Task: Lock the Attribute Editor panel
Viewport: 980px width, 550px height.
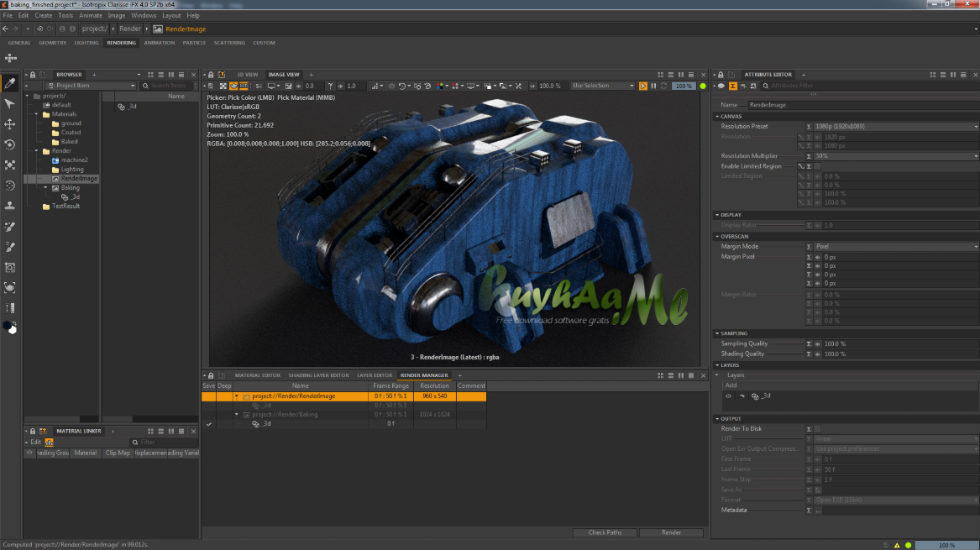Action: [x=721, y=75]
